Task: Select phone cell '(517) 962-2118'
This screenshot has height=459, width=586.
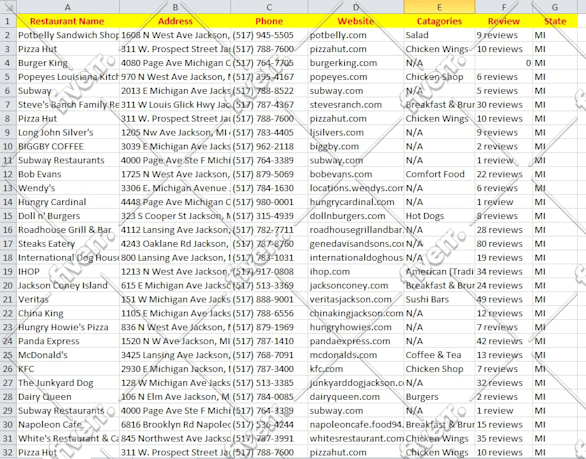Action: tap(269, 146)
